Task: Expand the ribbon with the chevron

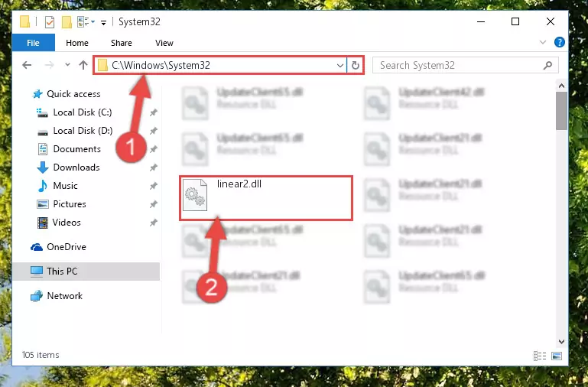Action: 543,42
